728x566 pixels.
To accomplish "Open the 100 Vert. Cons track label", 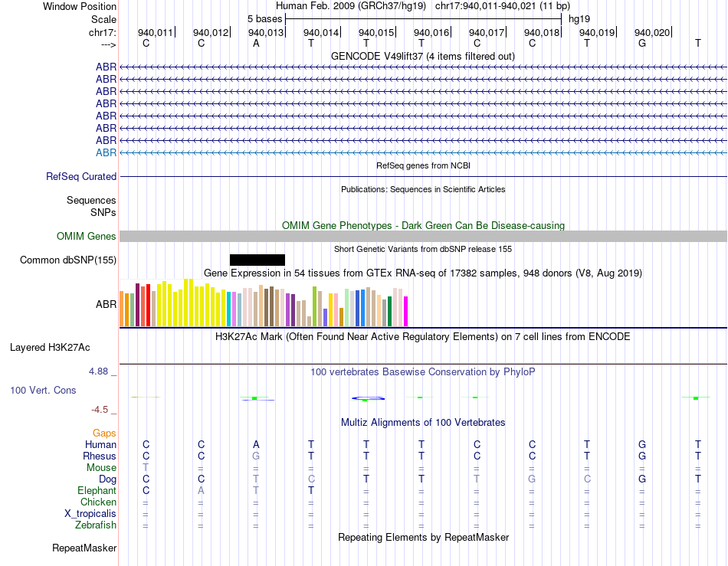I will click(43, 390).
